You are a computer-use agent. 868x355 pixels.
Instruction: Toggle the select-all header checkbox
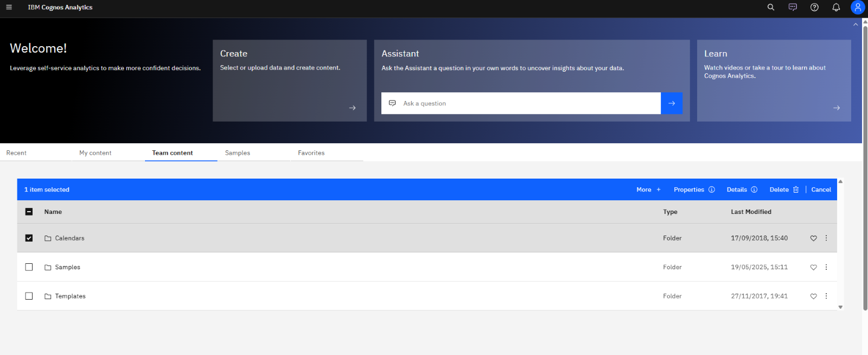[x=29, y=212]
